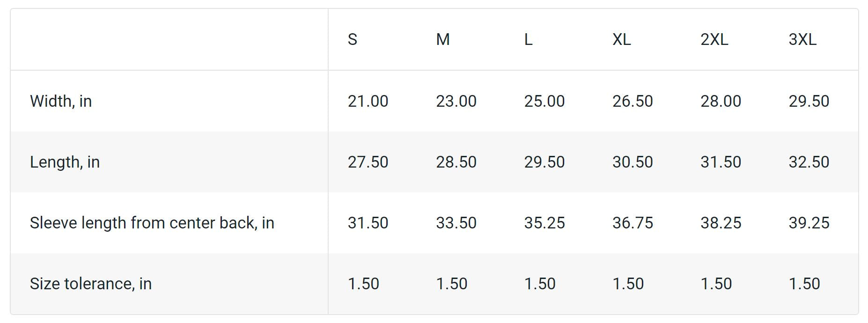
Task: Click the S size column header
Action: pyautogui.click(x=353, y=39)
